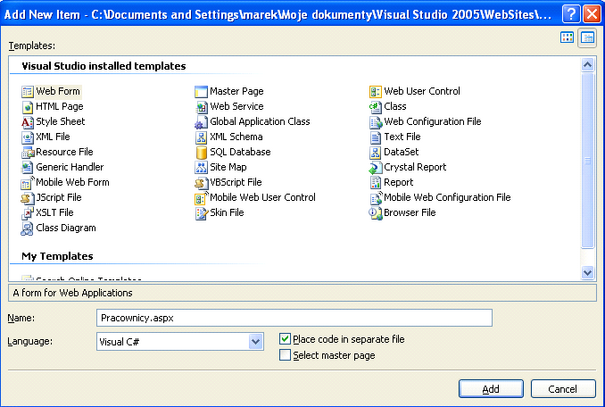Select the Global Application Class icon
The width and height of the screenshot is (605, 407).
201,122
